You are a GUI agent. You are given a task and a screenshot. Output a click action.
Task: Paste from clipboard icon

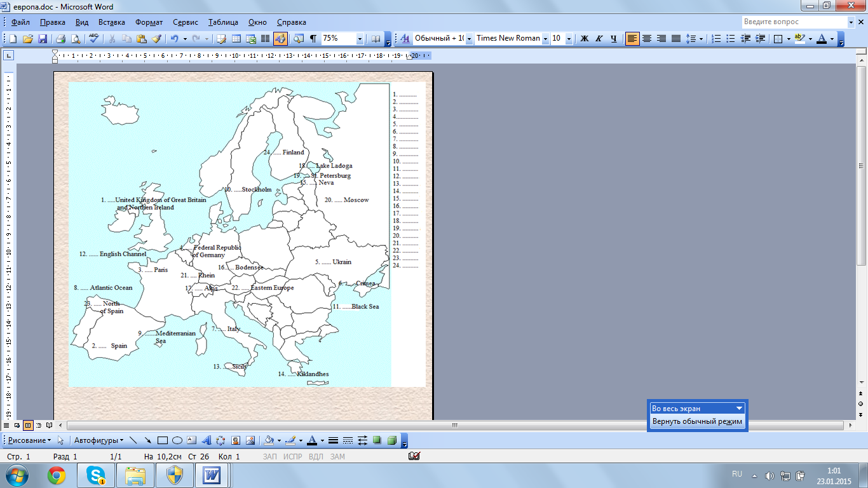click(142, 39)
